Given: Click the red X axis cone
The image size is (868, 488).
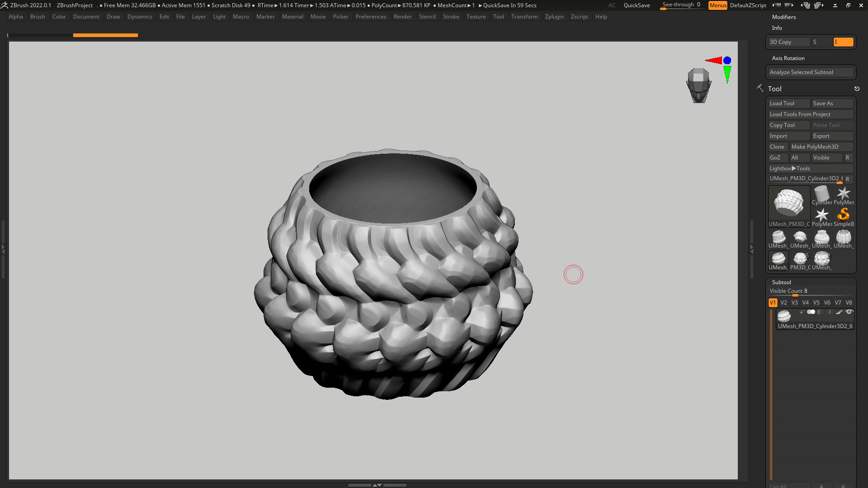Looking at the screenshot, I should click(x=713, y=60).
